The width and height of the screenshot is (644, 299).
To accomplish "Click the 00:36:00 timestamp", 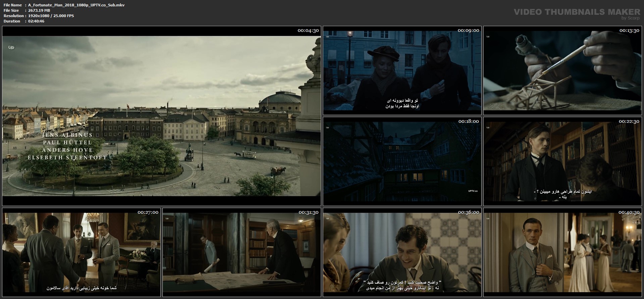I will point(468,212).
